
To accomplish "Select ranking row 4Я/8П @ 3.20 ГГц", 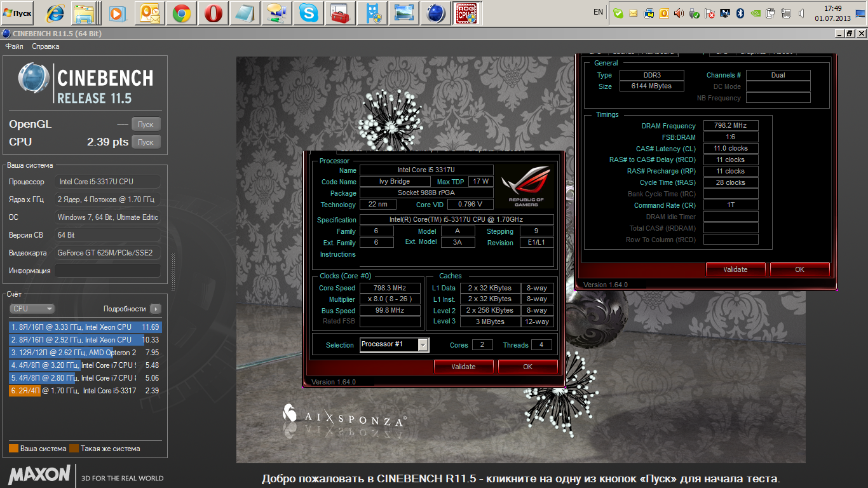I will coord(85,365).
